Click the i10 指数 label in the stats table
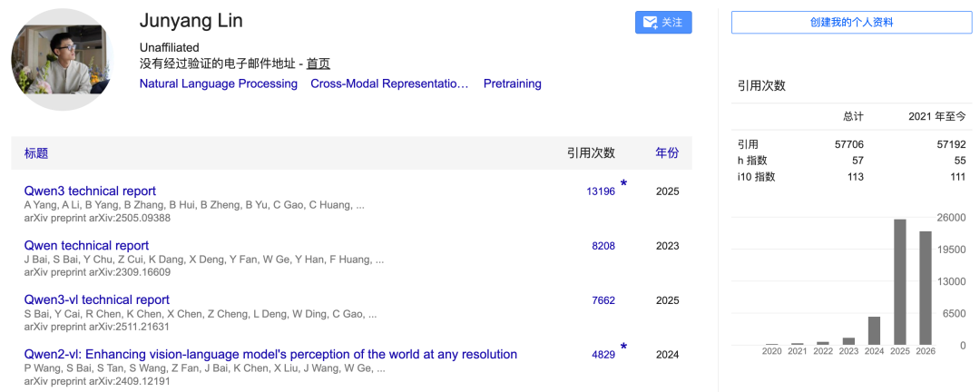Image resolution: width=980 pixels, height=392 pixels. (756, 177)
